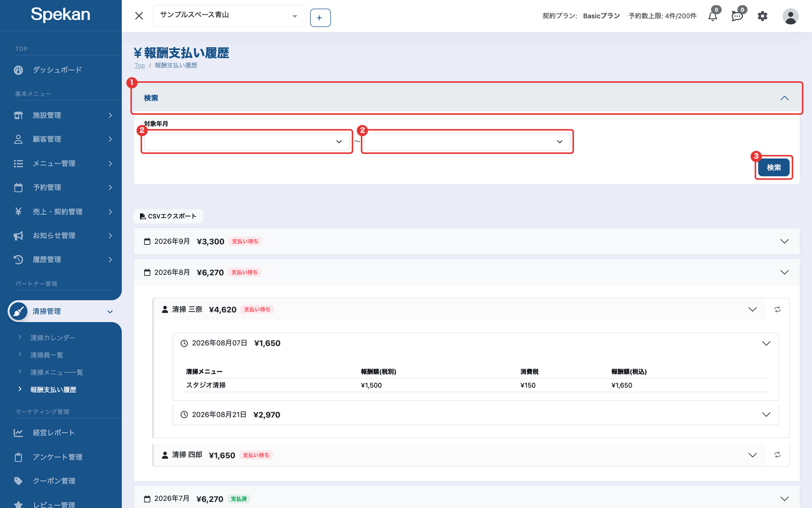Viewport: 812px width, 508px height.
Task: Expand the 予約管理 sidebar menu
Action: pos(61,187)
